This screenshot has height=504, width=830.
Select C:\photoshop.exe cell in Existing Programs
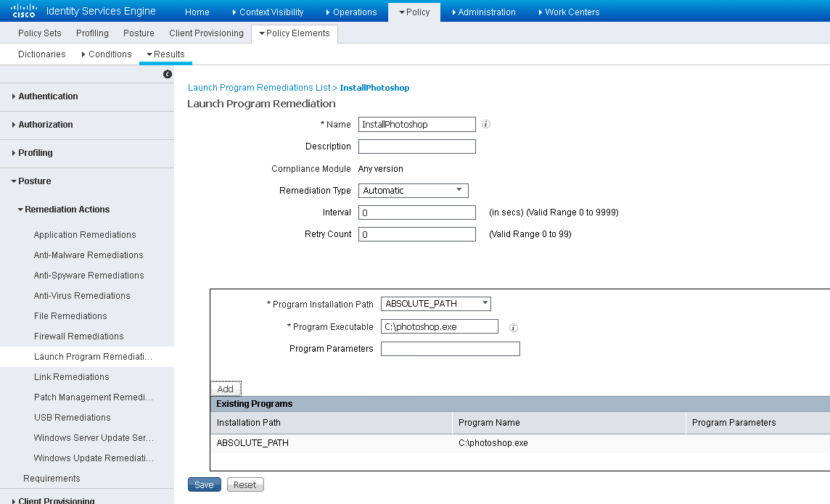pos(493,443)
